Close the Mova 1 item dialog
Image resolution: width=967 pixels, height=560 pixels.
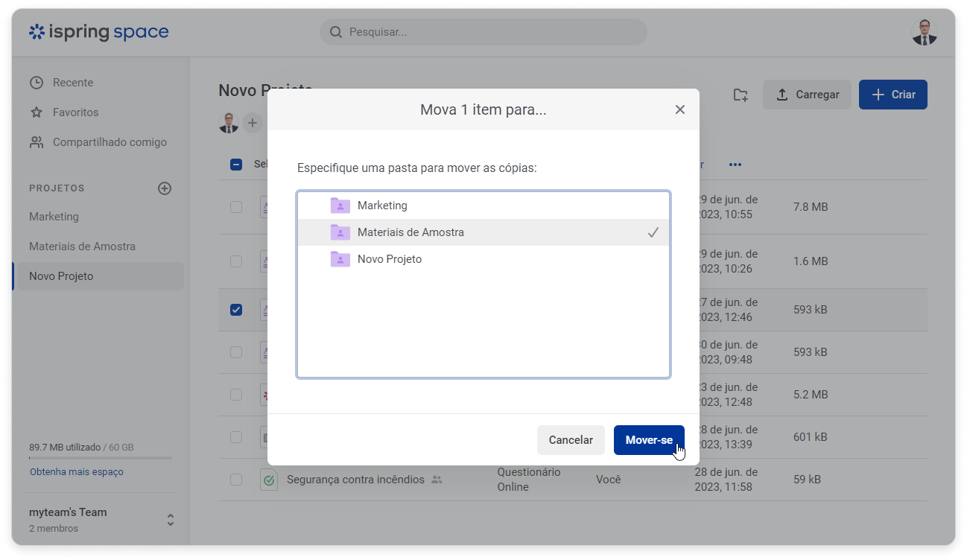tap(679, 109)
